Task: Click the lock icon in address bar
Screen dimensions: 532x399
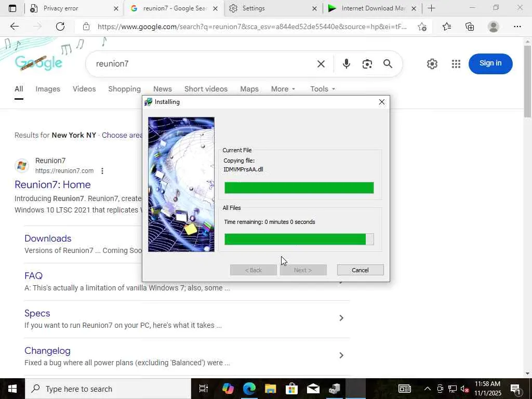Action: [86, 26]
